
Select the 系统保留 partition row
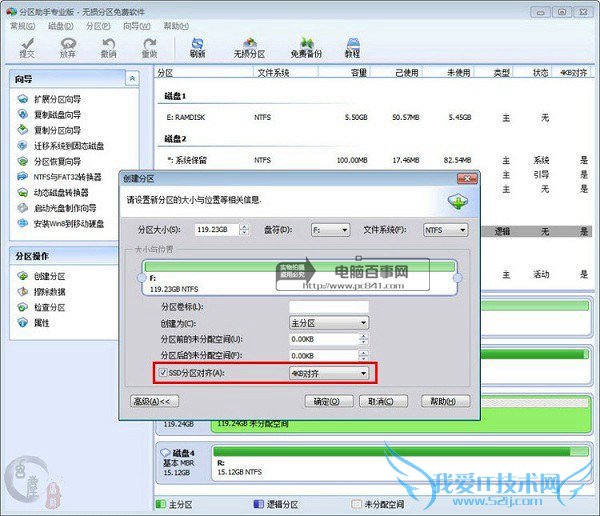375,160
